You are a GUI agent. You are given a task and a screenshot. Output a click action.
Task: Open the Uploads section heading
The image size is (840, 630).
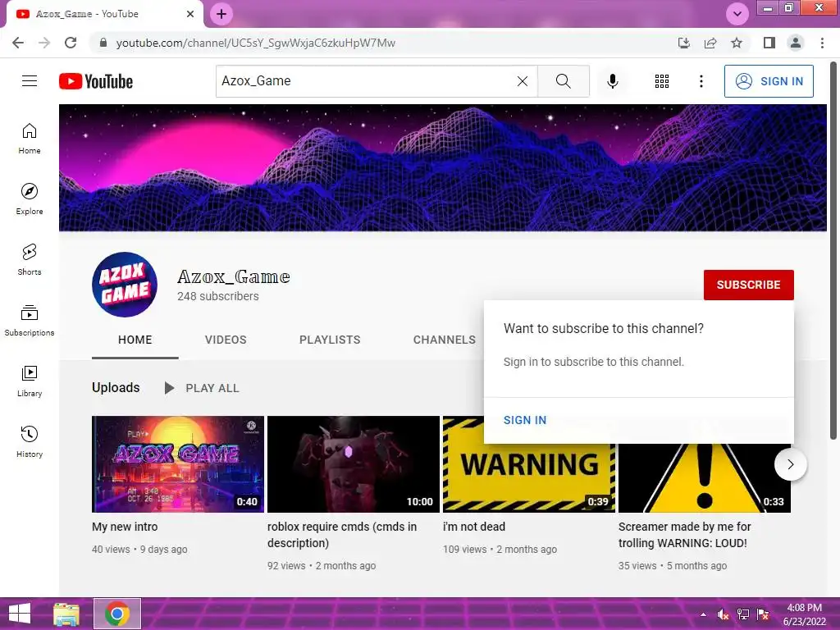click(116, 387)
